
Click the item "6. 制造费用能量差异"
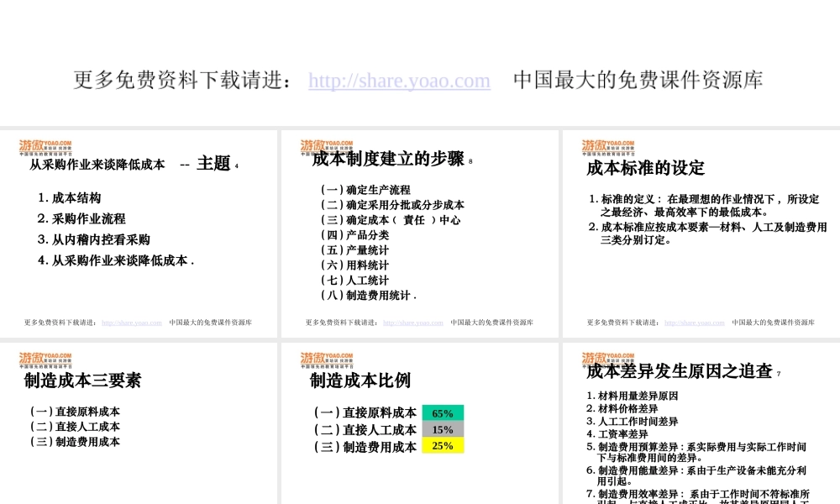(x=696, y=476)
